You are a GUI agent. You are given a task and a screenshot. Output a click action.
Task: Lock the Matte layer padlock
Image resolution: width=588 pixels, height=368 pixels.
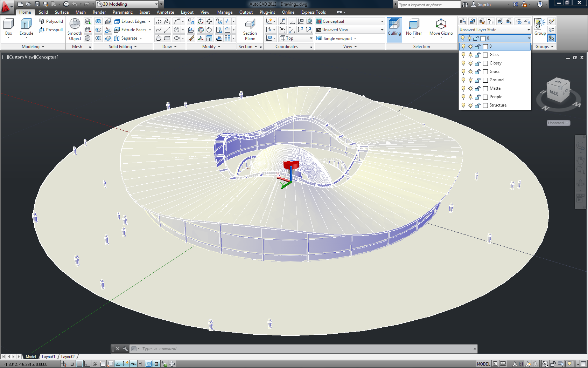[478, 88]
